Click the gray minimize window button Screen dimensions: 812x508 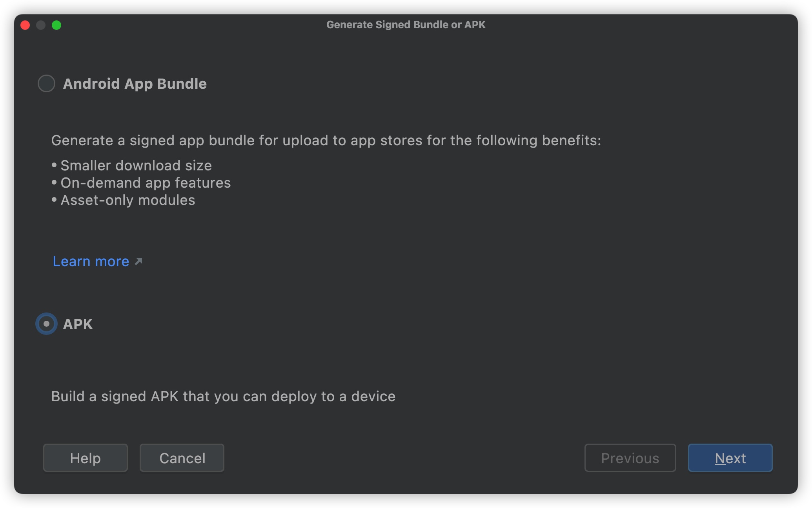41,25
